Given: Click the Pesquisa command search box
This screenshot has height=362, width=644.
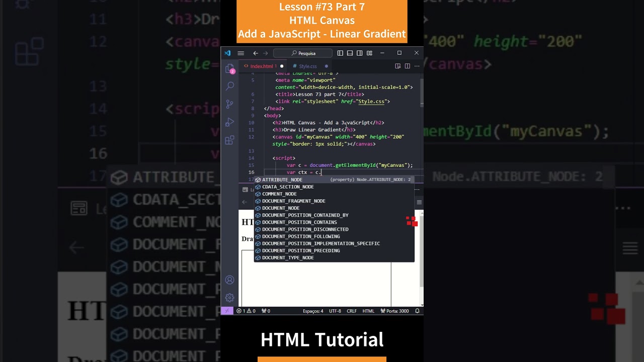Looking at the screenshot, I should tap(303, 53).
